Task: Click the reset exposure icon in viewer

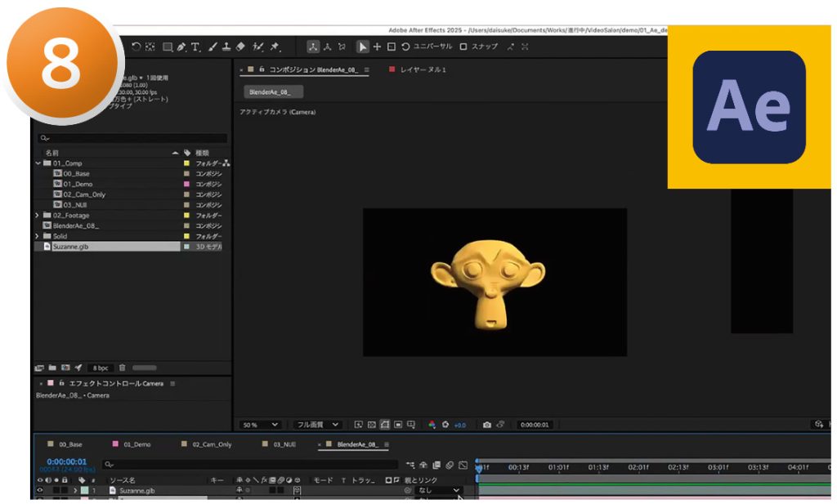Action: click(445, 425)
